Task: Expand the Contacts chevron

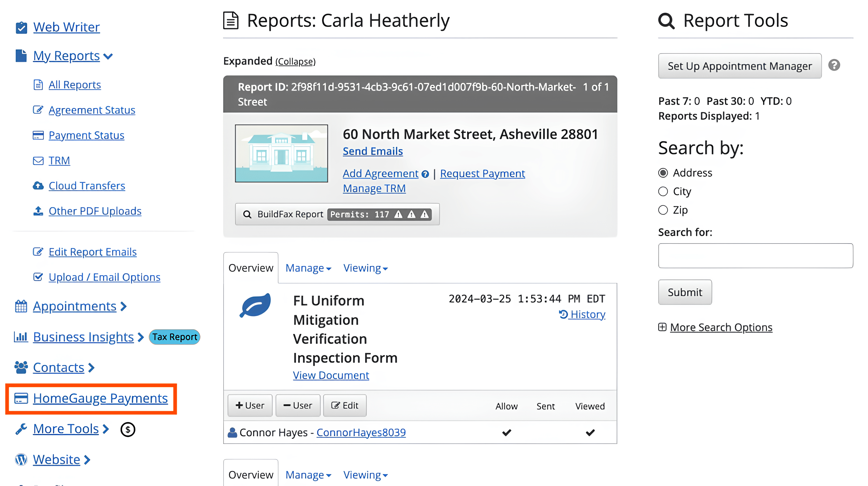Action: (x=91, y=368)
